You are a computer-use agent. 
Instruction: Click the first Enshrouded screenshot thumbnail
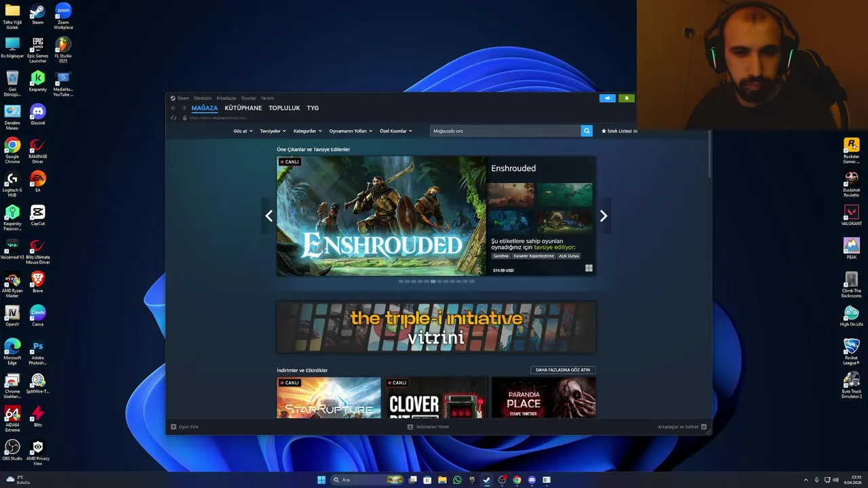(x=511, y=195)
